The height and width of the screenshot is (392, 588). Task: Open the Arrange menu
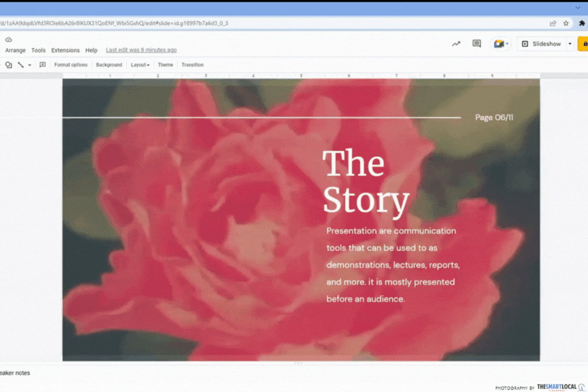click(15, 50)
